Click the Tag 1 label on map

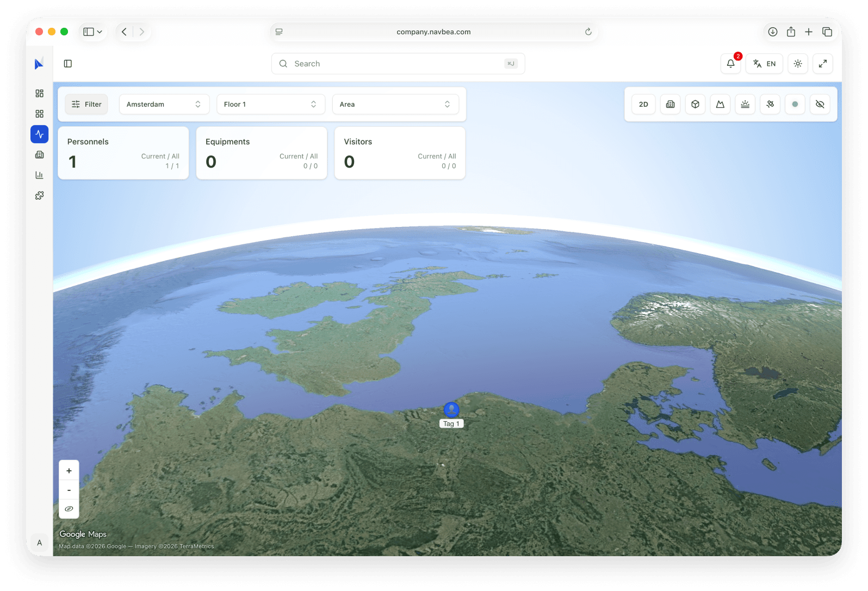451,424
